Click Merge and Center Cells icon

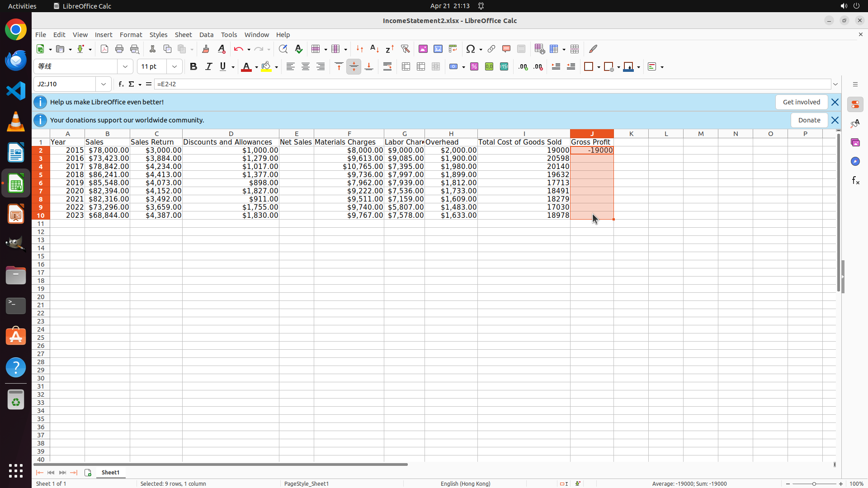[x=406, y=67]
